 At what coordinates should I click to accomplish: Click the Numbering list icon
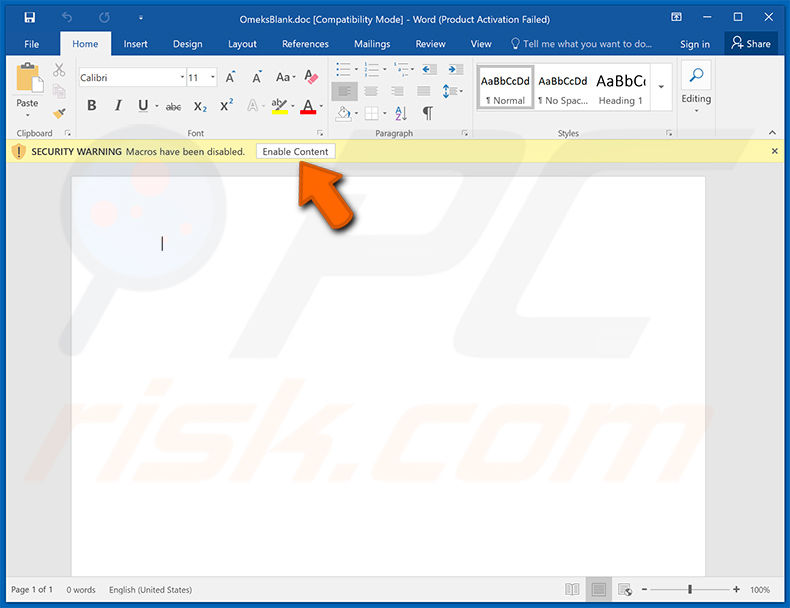point(372,69)
